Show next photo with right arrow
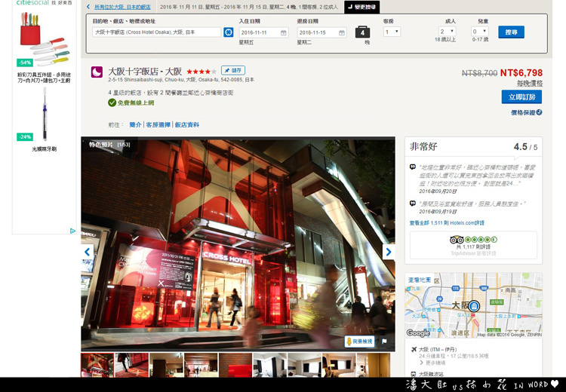The width and height of the screenshot is (566, 392). 389,252
